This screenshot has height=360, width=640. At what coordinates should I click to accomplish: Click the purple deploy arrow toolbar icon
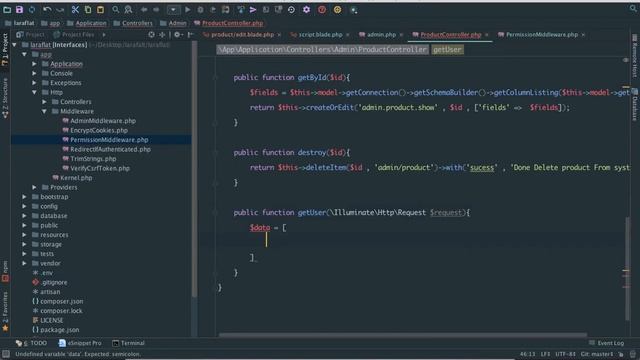pos(253,9)
